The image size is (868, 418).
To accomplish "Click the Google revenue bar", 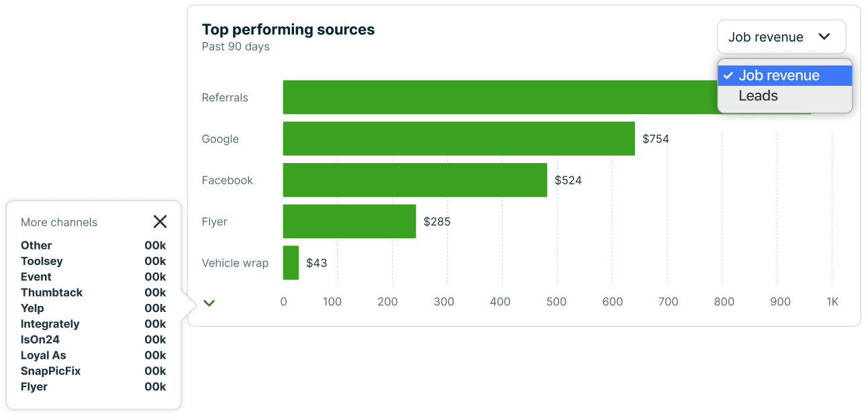I will 459,139.
